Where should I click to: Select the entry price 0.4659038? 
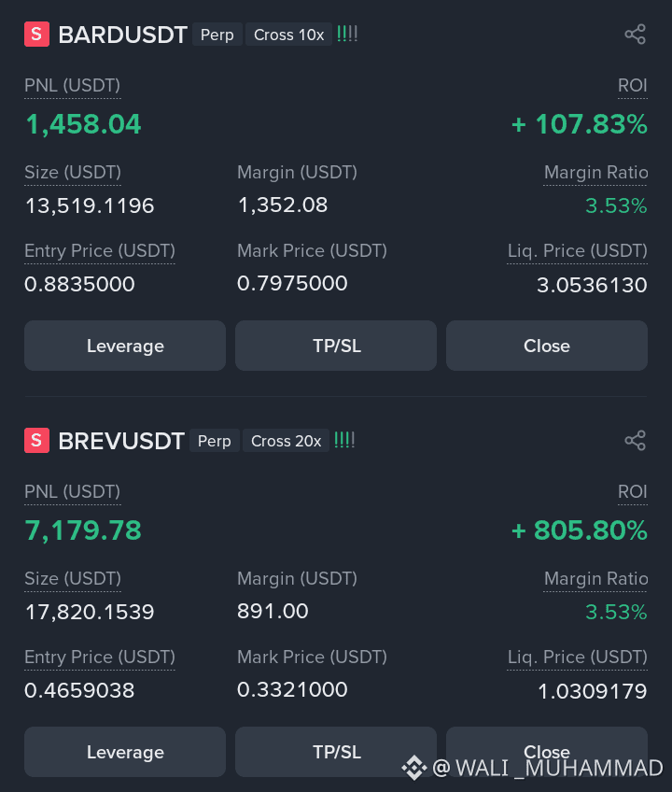click(x=79, y=690)
